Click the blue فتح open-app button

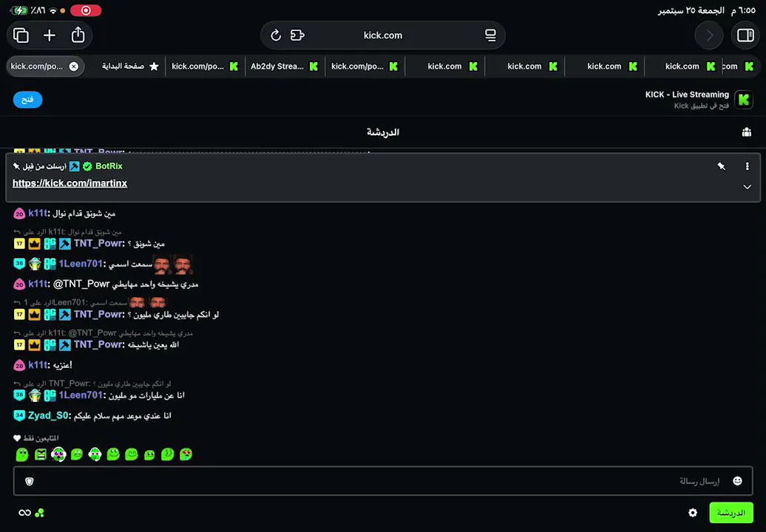point(28,100)
